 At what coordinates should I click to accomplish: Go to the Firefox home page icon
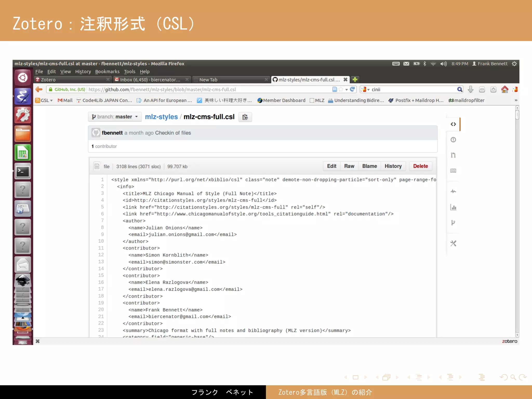coord(504,89)
